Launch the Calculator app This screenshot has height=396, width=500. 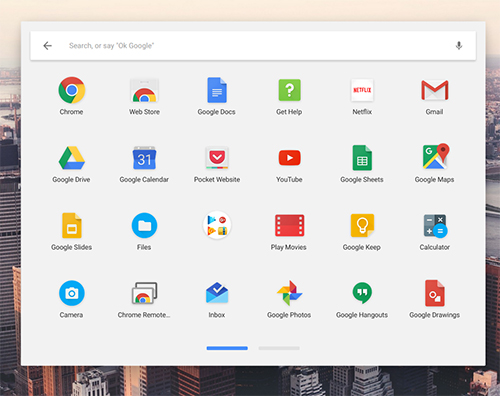pyautogui.click(x=435, y=226)
